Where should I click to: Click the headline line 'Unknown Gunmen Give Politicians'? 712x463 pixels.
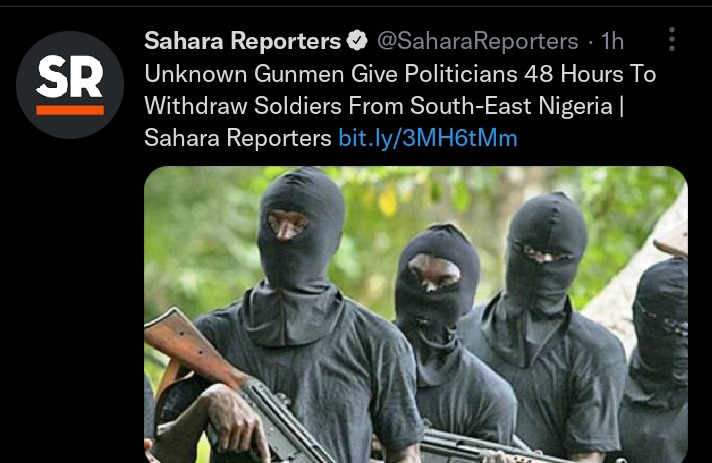pyautogui.click(x=331, y=74)
